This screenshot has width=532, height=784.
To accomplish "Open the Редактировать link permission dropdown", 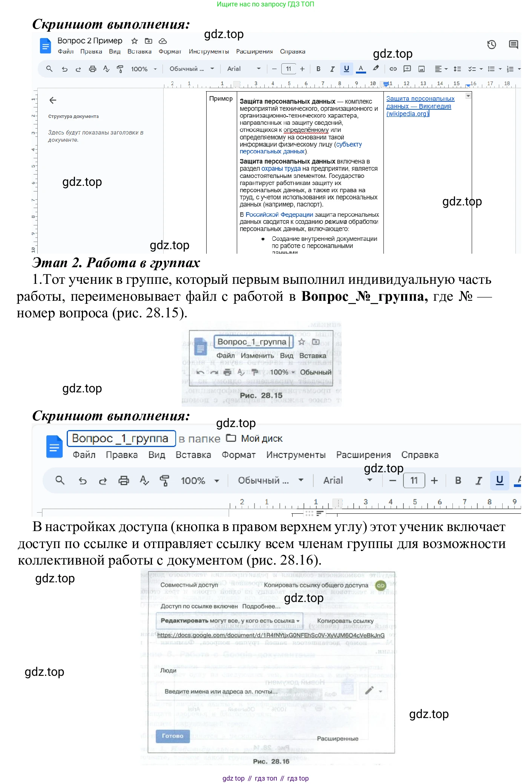I will pos(230,621).
